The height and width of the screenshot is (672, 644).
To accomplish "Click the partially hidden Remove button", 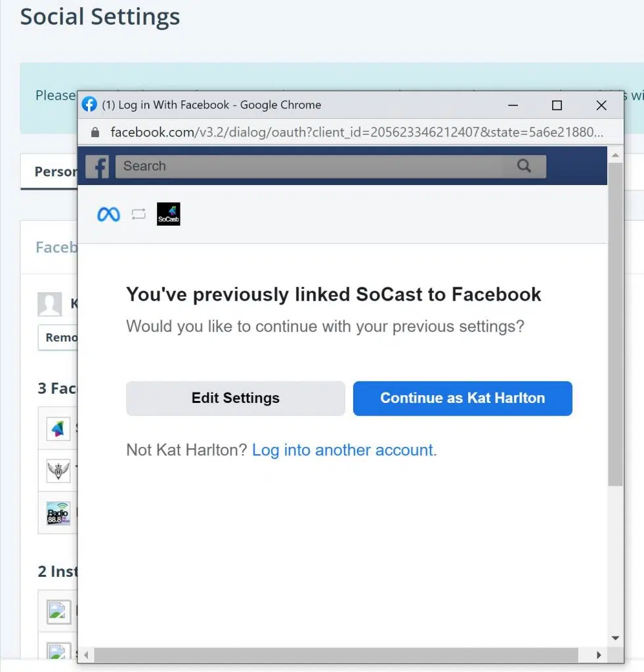I will pyautogui.click(x=58, y=338).
